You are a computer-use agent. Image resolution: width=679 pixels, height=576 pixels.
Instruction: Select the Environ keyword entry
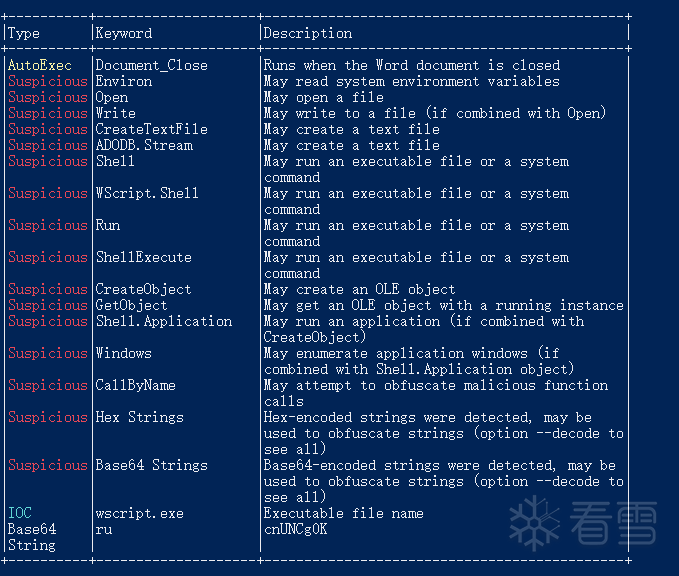[124, 81]
